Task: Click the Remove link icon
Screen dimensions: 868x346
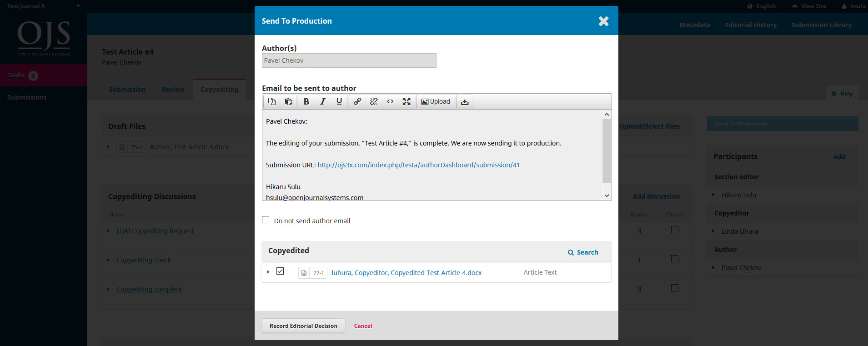Action: 374,101
